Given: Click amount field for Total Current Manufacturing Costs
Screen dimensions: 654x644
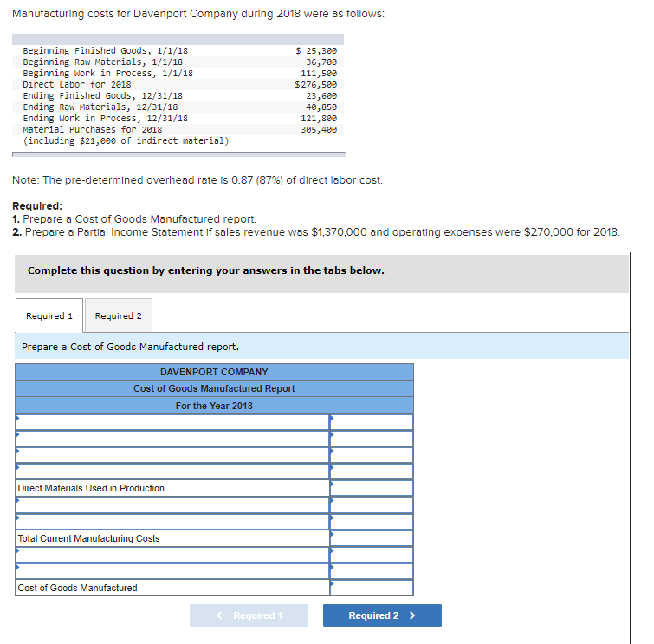Looking at the screenshot, I should point(372,538).
